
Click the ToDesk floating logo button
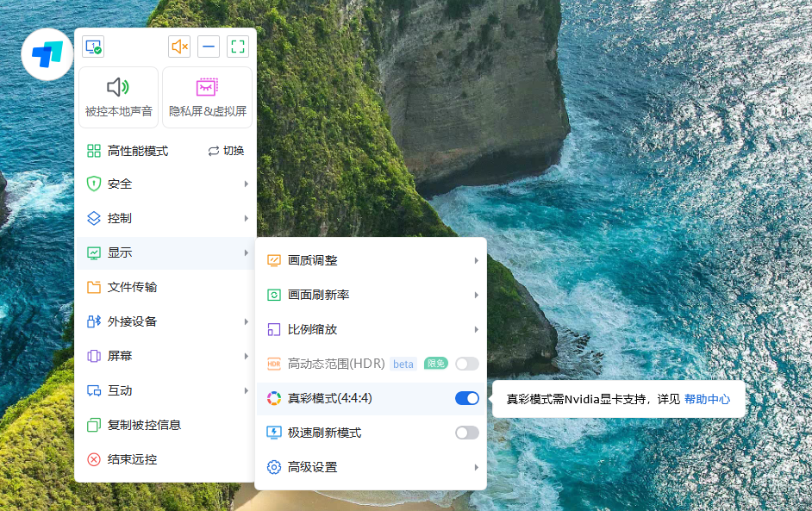(47, 54)
